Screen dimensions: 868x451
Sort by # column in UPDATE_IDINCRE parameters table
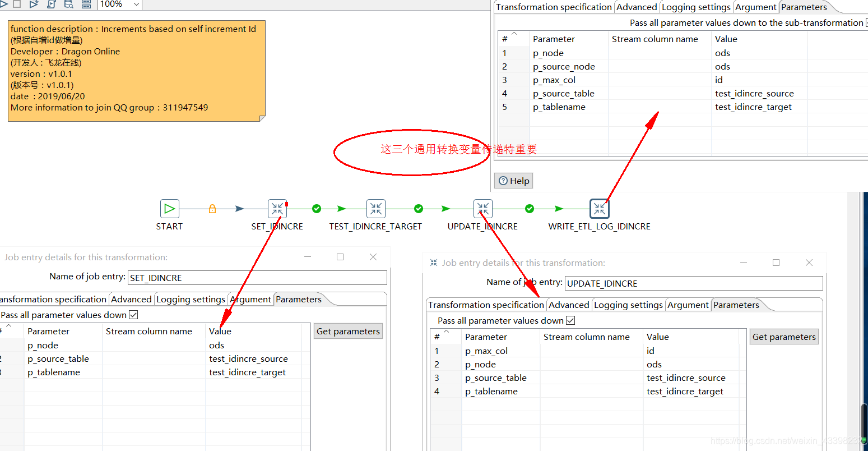click(x=445, y=337)
